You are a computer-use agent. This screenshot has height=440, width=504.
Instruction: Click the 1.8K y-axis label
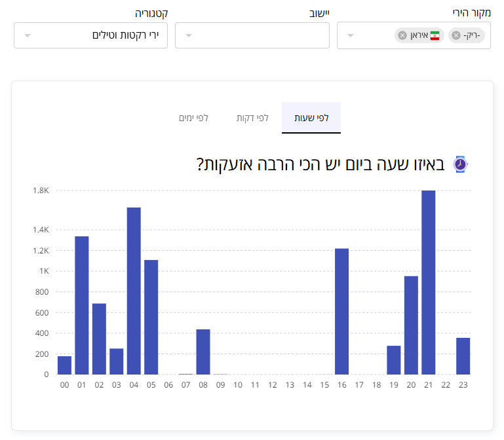pyautogui.click(x=41, y=191)
